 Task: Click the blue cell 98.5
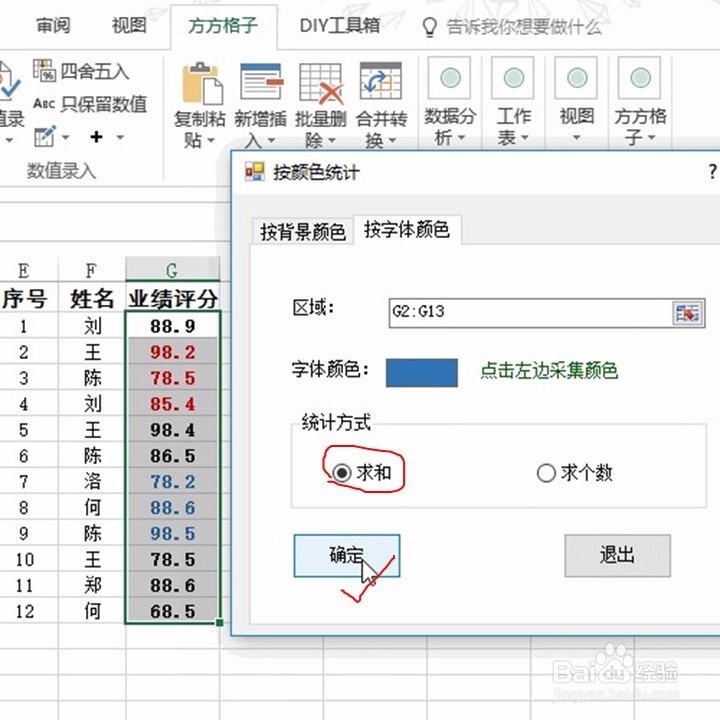(x=173, y=533)
